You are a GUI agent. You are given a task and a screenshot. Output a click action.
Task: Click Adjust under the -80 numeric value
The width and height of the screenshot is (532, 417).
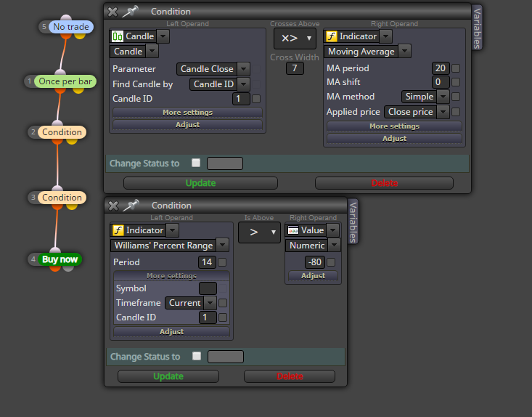[313, 276]
